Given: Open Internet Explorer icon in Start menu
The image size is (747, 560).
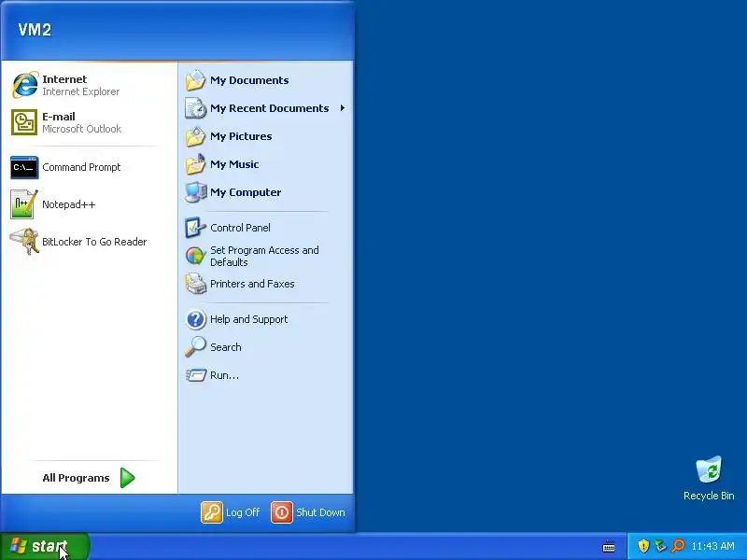Looking at the screenshot, I should [24, 85].
